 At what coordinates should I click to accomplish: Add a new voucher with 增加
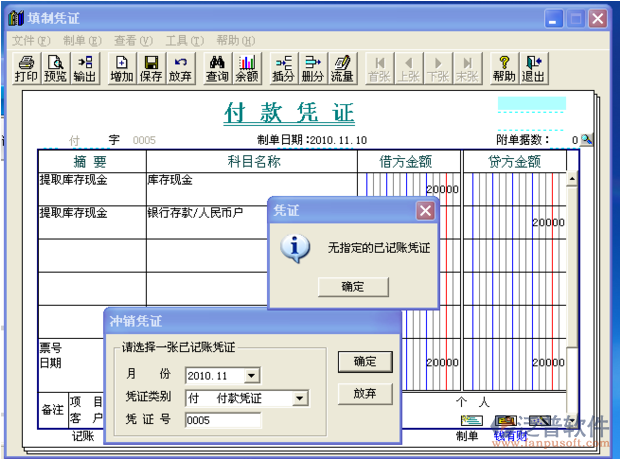(121, 68)
